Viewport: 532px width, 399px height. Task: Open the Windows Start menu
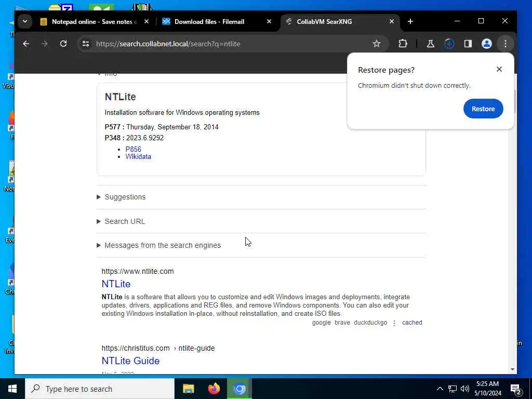[12, 389]
